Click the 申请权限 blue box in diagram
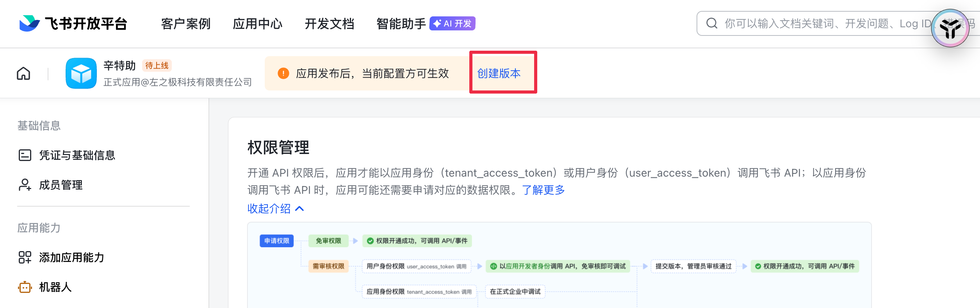980x308 pixels. pos(276,241)
